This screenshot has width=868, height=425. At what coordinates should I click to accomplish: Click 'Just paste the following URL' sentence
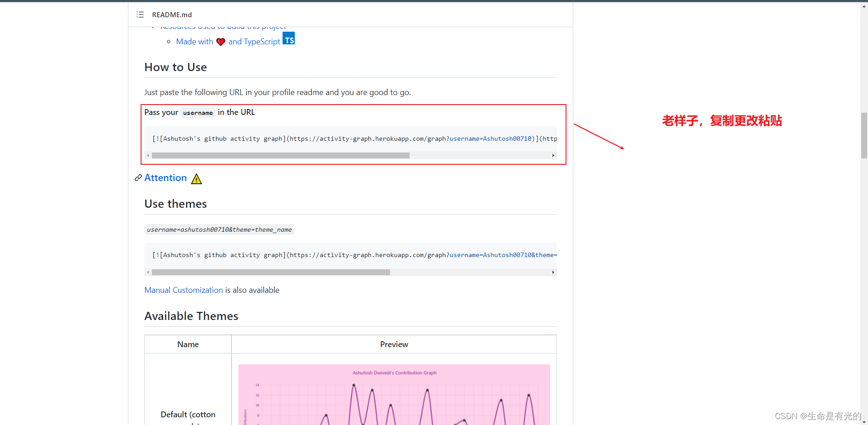point(278,92)
